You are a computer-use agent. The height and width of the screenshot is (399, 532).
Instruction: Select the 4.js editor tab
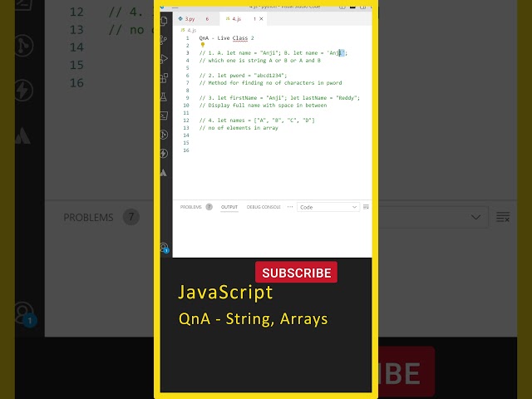coord(244,19)
